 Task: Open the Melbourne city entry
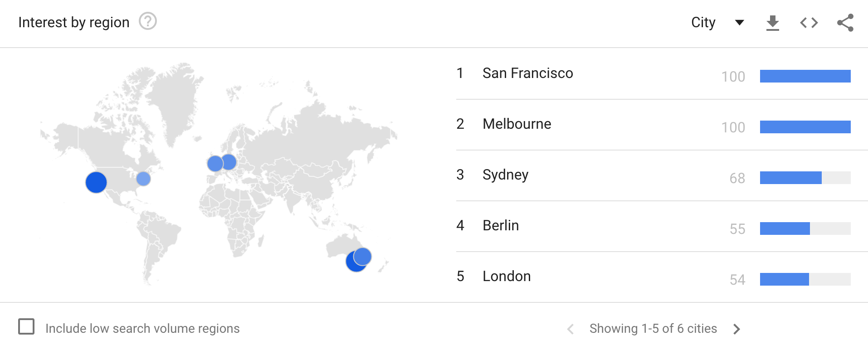coord(517,124)
